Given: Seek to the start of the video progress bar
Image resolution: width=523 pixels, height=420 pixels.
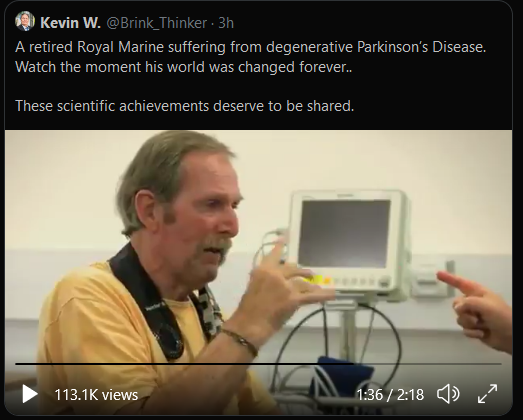Looking at the screenshot, I should pyautogui.click(x=16, y=364).
